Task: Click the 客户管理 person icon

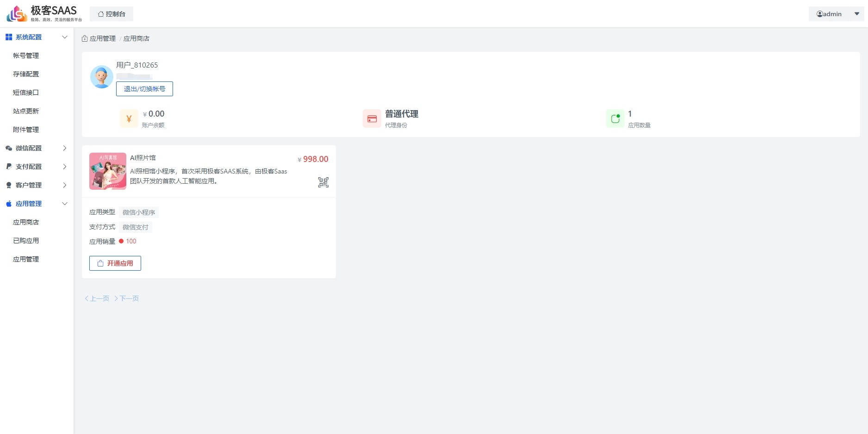Action: (9, 185)
